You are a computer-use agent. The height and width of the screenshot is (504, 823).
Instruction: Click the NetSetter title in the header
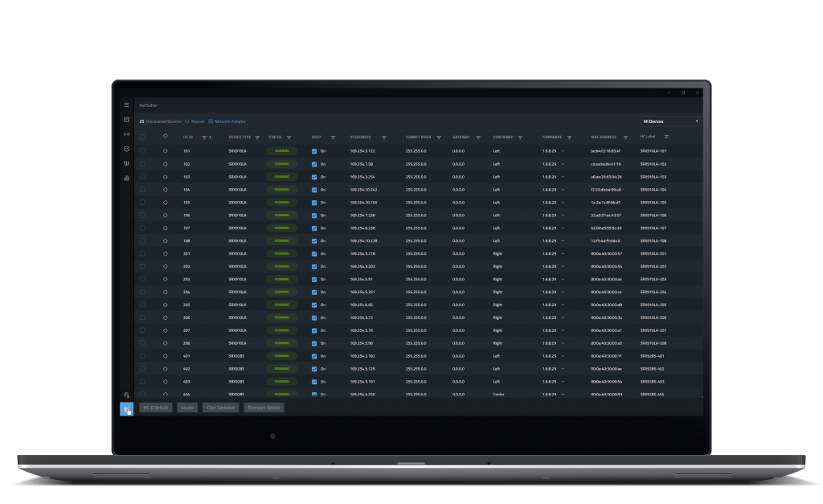click(x=149, y=105)
